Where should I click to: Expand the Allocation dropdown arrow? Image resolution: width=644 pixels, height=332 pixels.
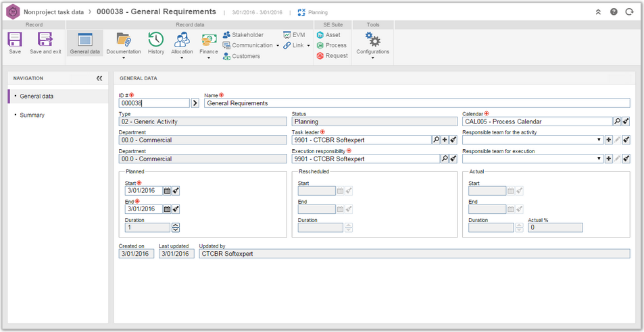point(182,58)
